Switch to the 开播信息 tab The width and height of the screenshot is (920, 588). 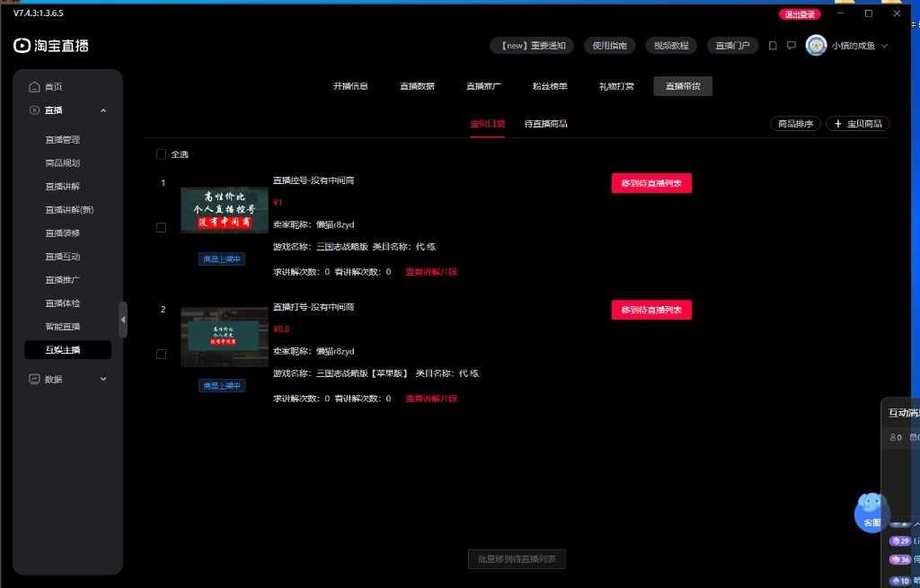350,86
